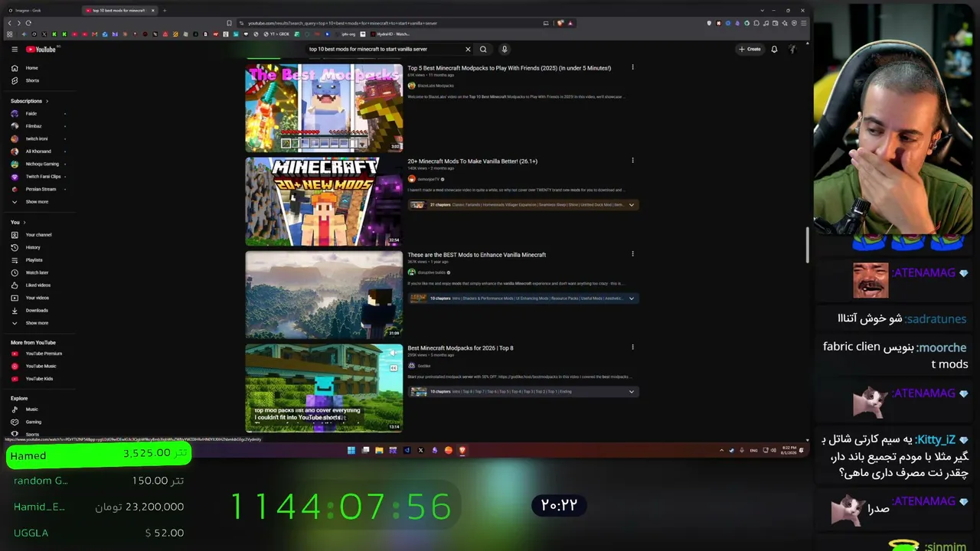Show more items under the You section

pyautogui.click(x=38, y=323)
